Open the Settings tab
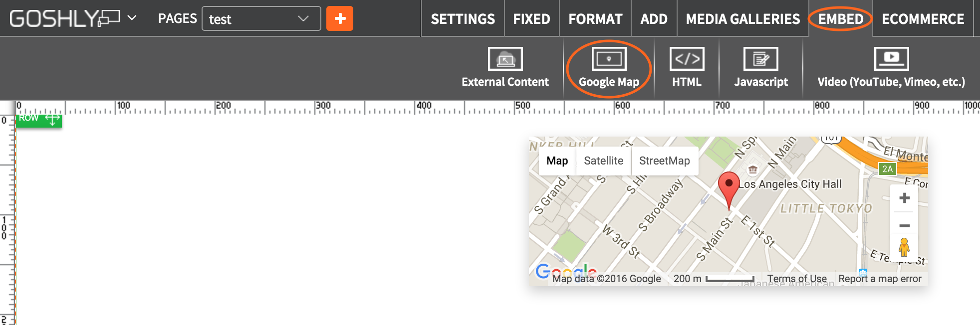Image resolution: width=980 pixels, height=325 pixels. pyautogui.click(x=463, y=19)
